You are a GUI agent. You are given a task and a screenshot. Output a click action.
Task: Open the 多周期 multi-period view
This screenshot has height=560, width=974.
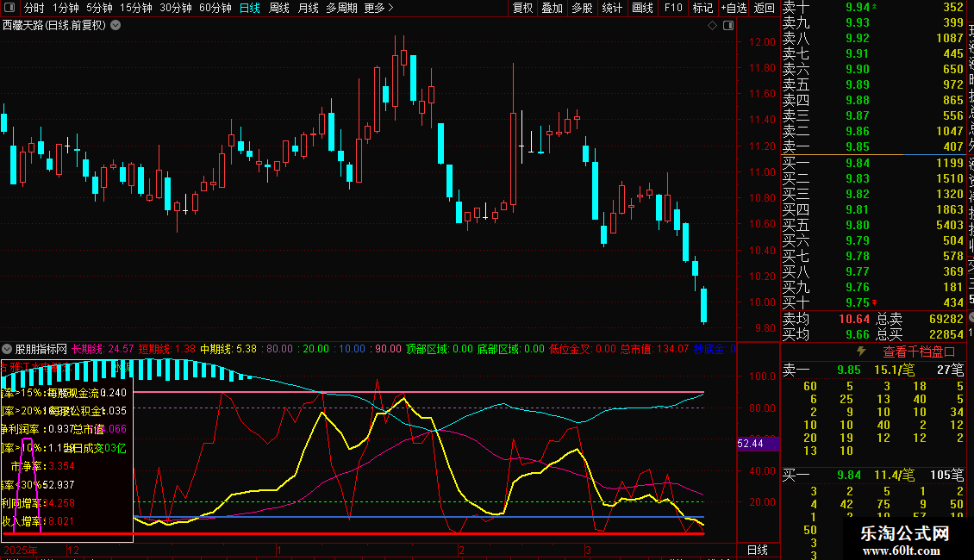click(342, 8)
